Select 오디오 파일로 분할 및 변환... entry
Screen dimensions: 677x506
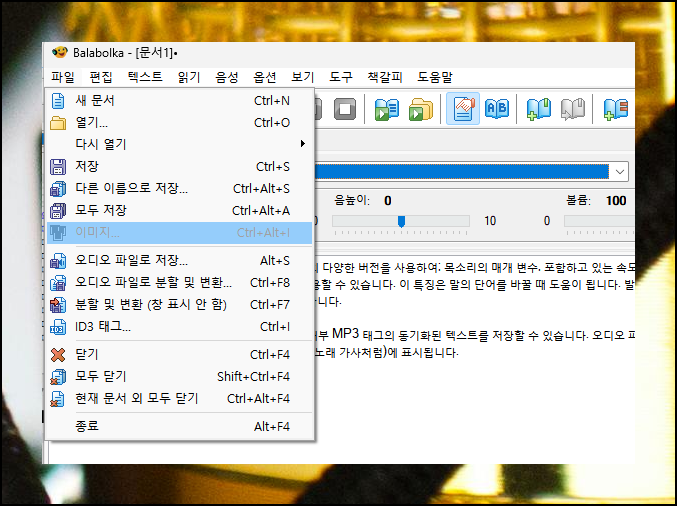[179, 283]
